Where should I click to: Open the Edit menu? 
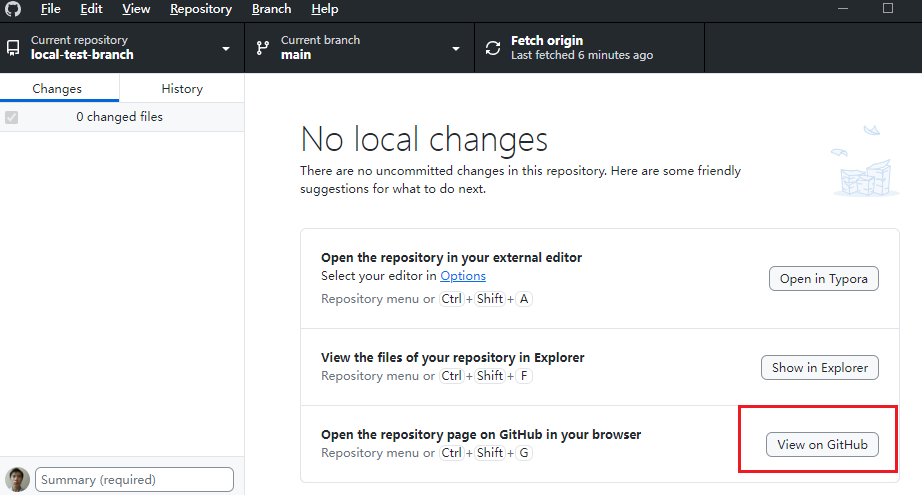click(x=91, y=9)
